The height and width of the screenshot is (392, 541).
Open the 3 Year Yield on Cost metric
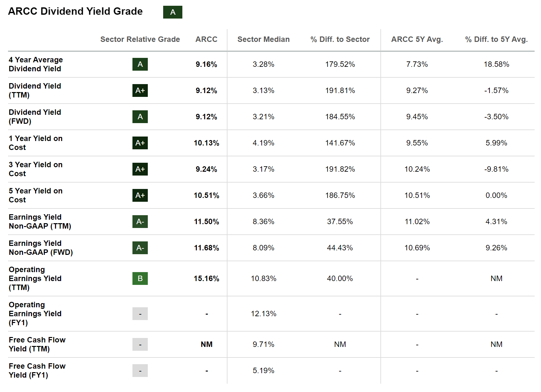pos(36,169)
